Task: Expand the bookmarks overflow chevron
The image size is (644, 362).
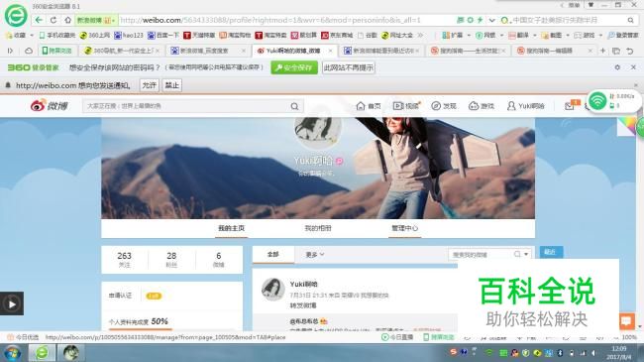Action: click(x=420, y=36)
